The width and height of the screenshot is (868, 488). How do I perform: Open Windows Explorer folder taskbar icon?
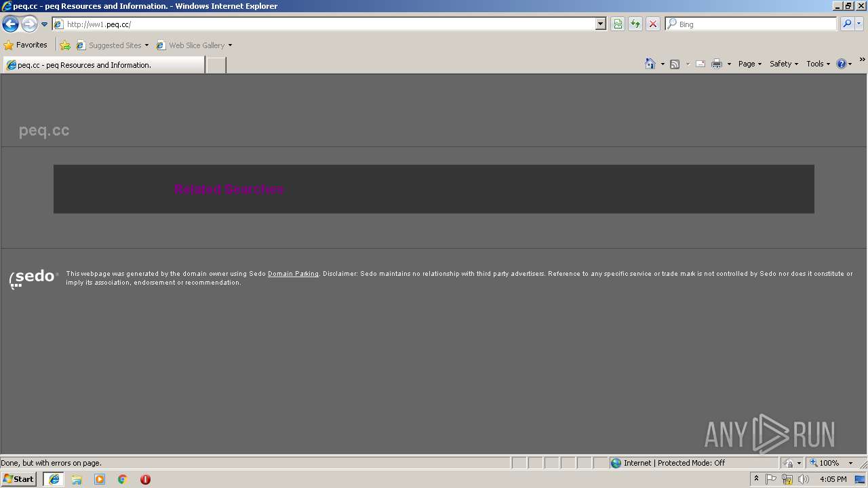tap(77, 479)
